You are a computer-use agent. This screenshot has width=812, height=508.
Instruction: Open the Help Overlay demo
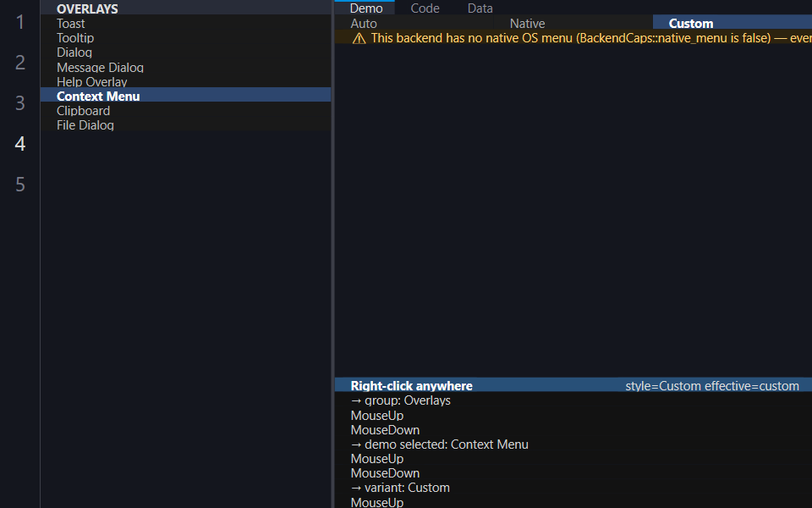pyautogui.click(x=185, y=82)
